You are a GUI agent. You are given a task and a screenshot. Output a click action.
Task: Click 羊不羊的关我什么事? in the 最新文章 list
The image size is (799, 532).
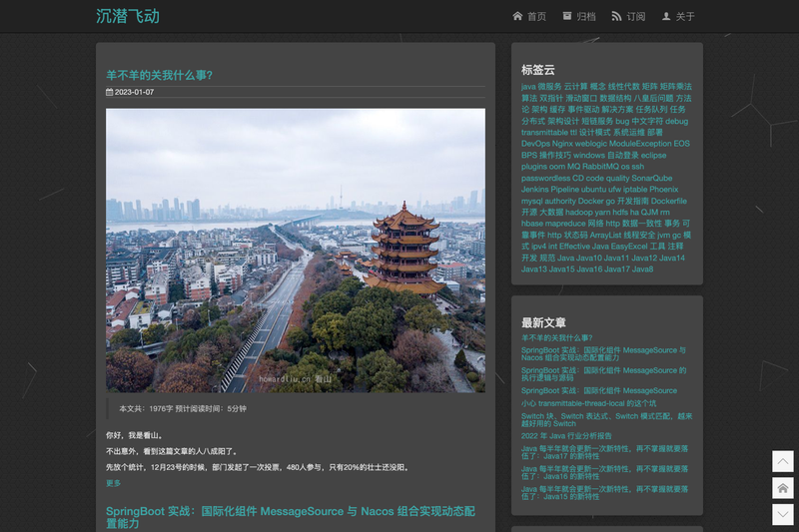click(x=556, y=338)
